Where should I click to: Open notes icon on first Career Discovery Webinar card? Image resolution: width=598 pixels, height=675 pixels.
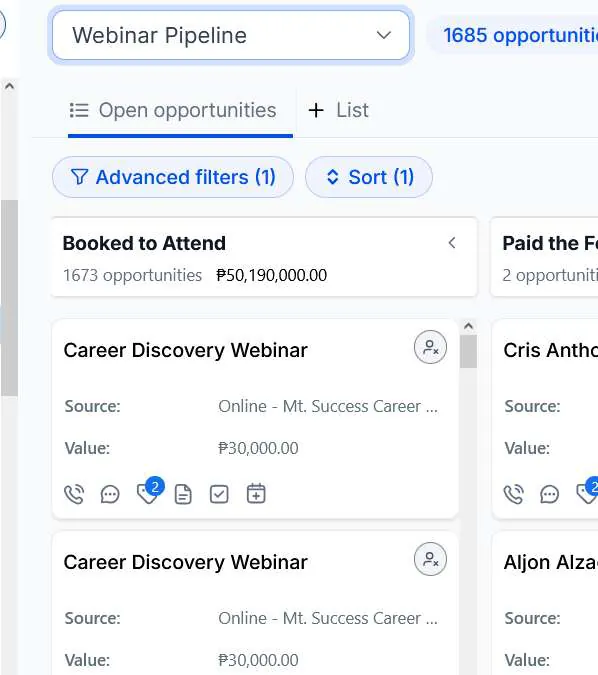tap(183, 494)
